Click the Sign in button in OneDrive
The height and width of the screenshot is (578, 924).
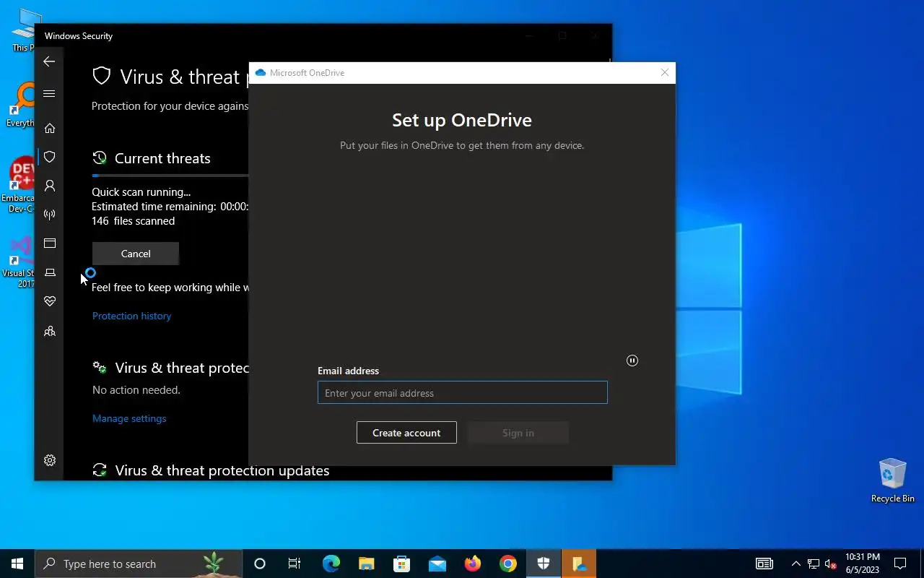[x=518, y=433]
